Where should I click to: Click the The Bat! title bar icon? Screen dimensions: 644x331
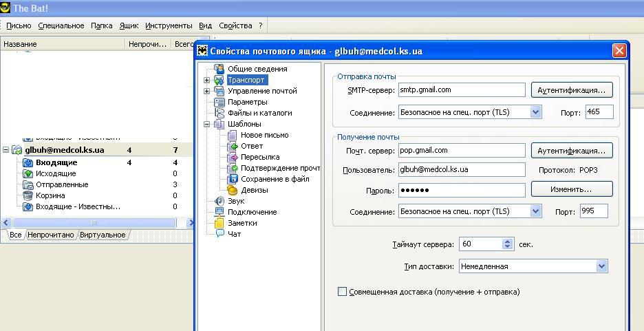pos(6,8)
